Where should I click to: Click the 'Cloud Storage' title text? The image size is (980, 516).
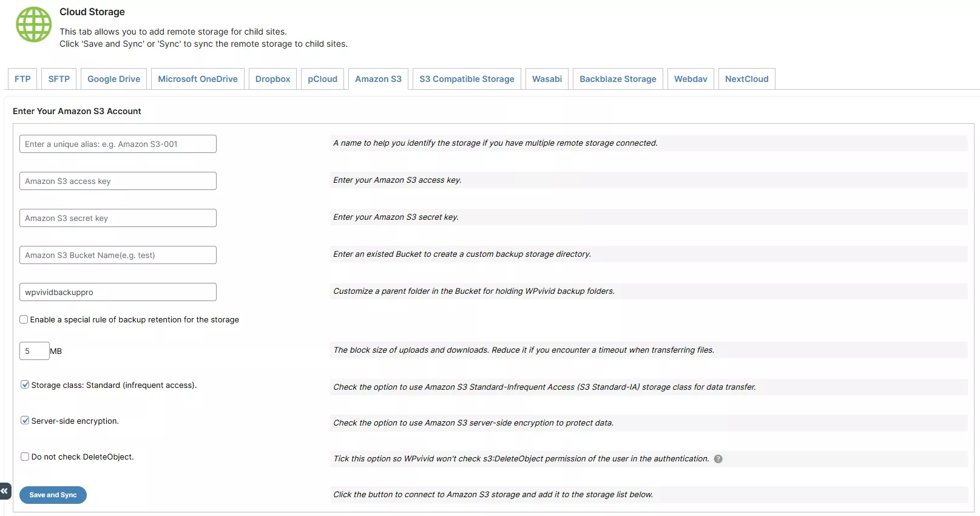92,12
